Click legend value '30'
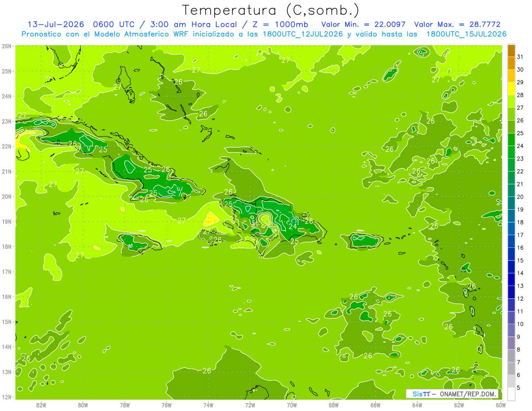 520,70
